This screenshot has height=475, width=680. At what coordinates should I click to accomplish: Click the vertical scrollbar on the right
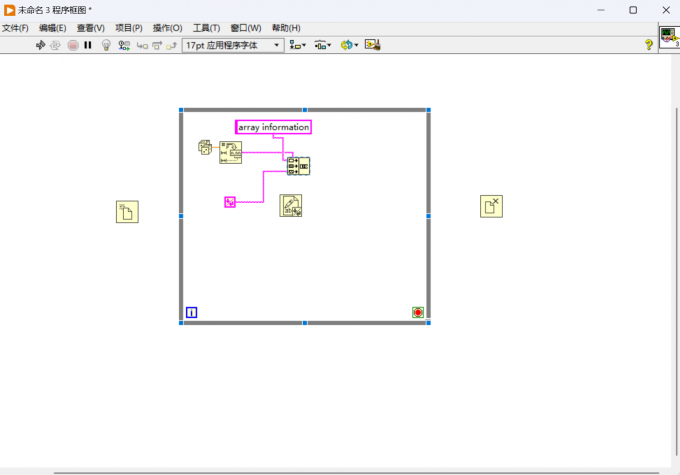[676, 282]
